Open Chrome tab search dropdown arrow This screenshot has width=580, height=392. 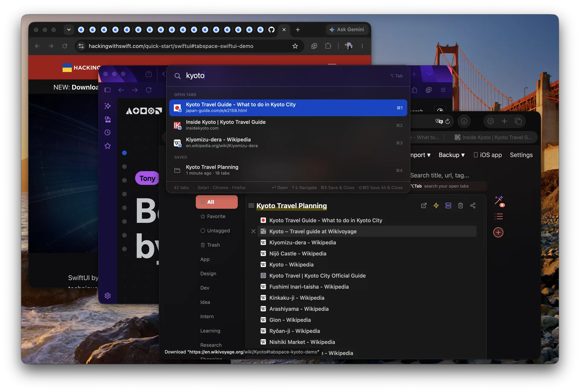(x=69, y=30)
